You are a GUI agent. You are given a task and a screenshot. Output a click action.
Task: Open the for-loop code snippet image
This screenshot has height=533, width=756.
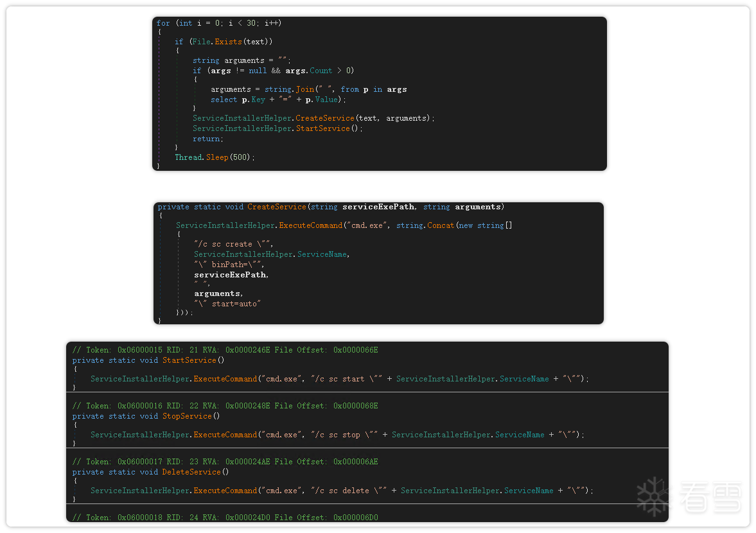pos(379,94)
